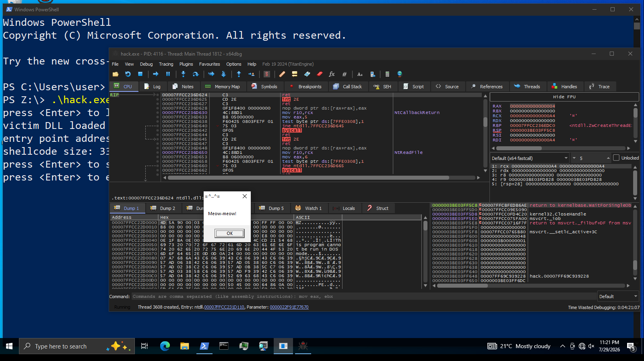Viewport: 644px width, 361px height.
Task: Click the x64dbg bug icon on taskbar
Action: 303,346
